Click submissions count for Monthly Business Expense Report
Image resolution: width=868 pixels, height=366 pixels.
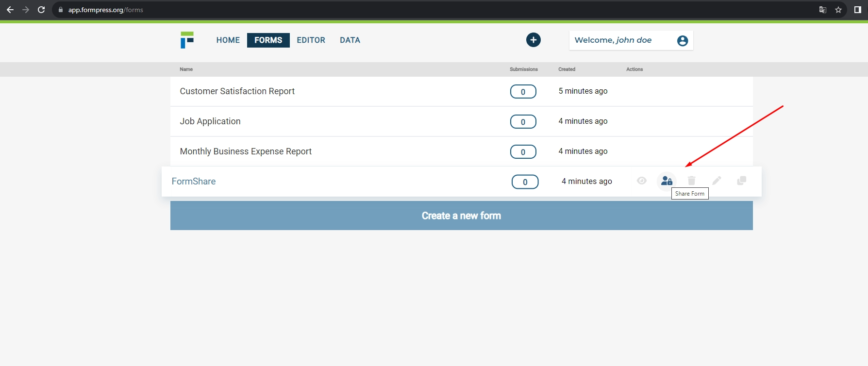coord(523,152)
